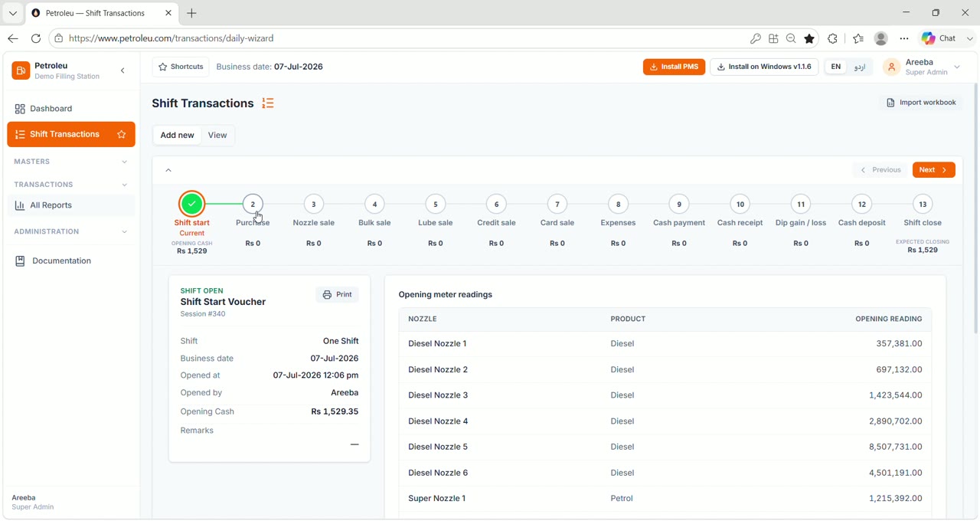
Task: Print the Shift Start Voucher
Action: click(x=338, y=294)
